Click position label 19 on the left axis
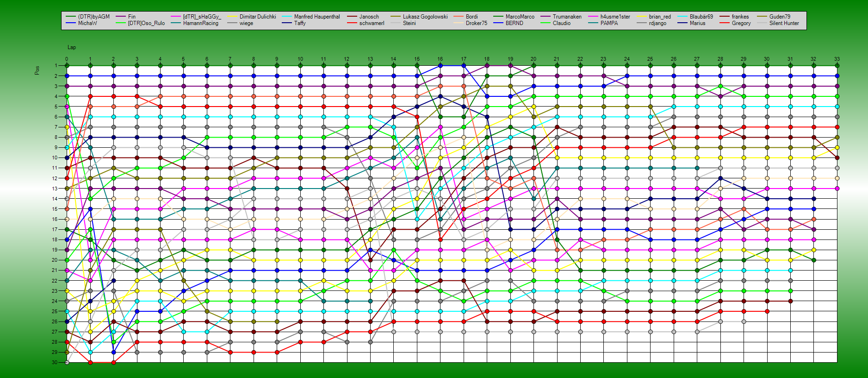Screen dimensions: 868x378 [x=55, y=250]
